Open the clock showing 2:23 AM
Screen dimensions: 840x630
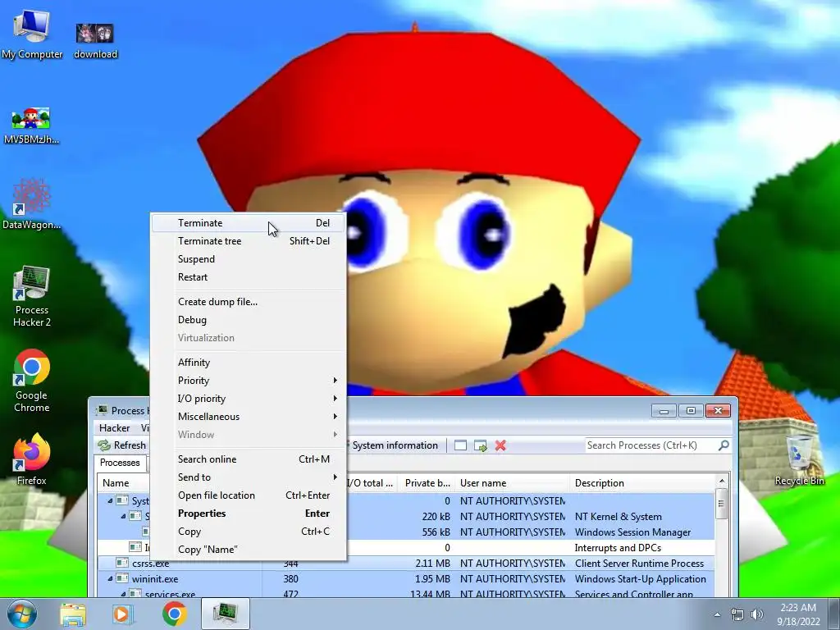(x=798, y=614)
